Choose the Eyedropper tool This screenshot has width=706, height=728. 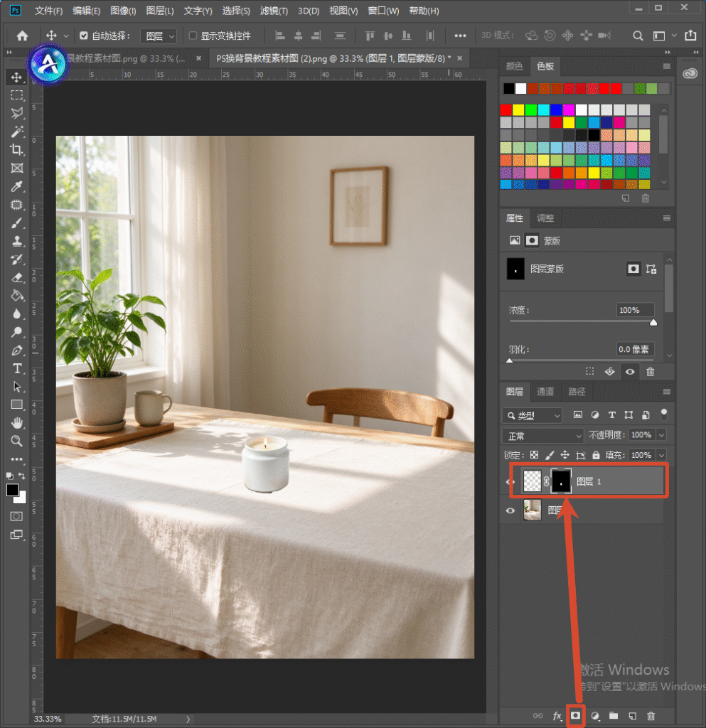pyautogui.click(x=17, y=186)
